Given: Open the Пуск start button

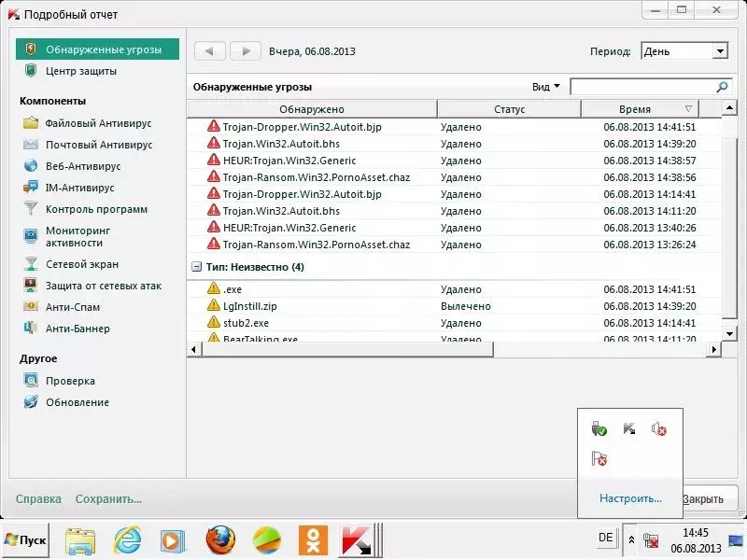Looking at the screenshot, I should coord(26,540).
